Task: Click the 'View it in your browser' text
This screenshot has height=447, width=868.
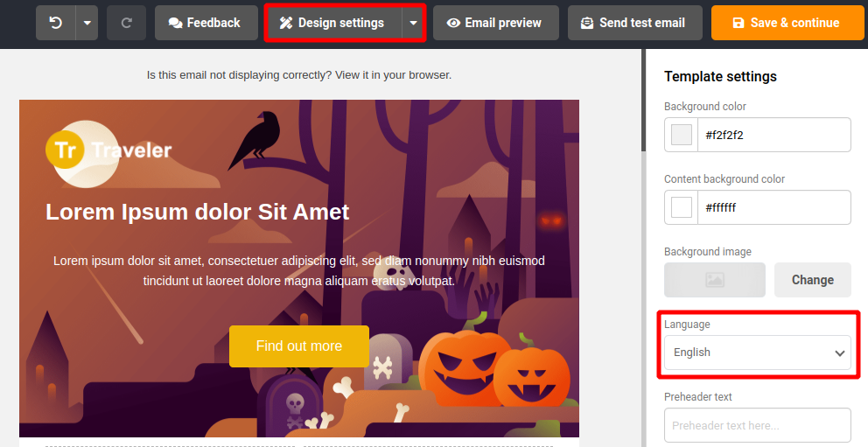Action: coord(392,75)
